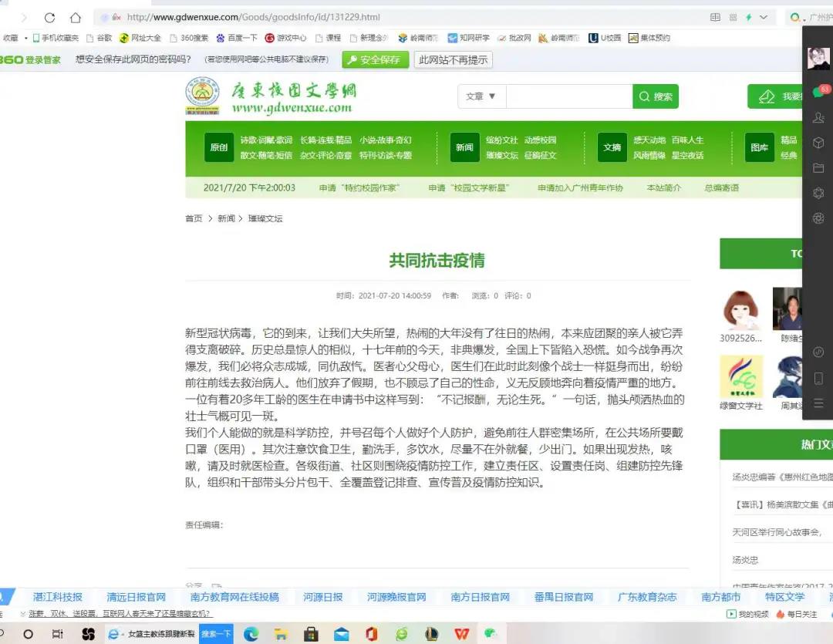Open the WeChat files folder icon

[x=818, y=168]
